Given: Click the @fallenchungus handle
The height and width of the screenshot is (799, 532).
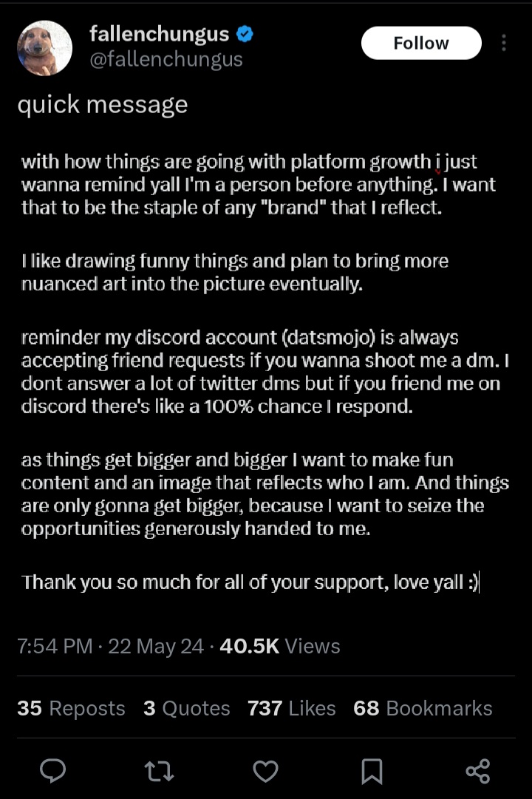Looking at the screenshot, I should click(166, 59).
